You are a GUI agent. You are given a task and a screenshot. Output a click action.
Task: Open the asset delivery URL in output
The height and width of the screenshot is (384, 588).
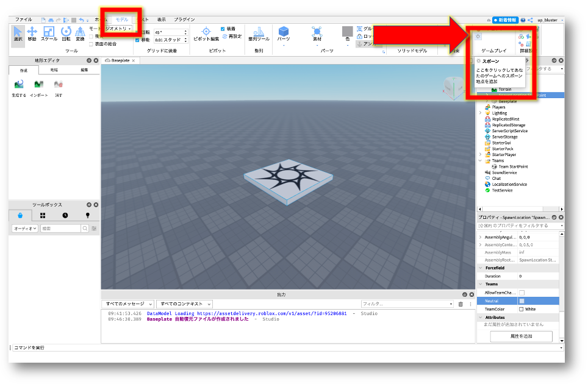pyautogui.click(x=272, y=313)
